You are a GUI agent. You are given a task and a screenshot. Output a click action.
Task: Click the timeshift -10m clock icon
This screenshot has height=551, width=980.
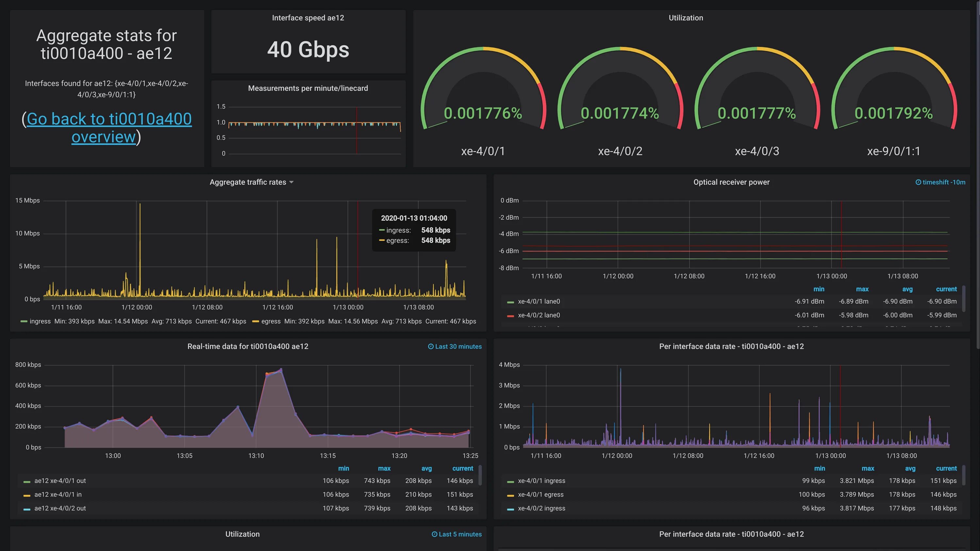click(918, 182)
